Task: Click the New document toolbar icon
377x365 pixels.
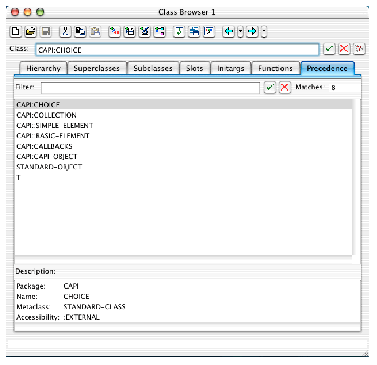Action: tap(15, 32)
